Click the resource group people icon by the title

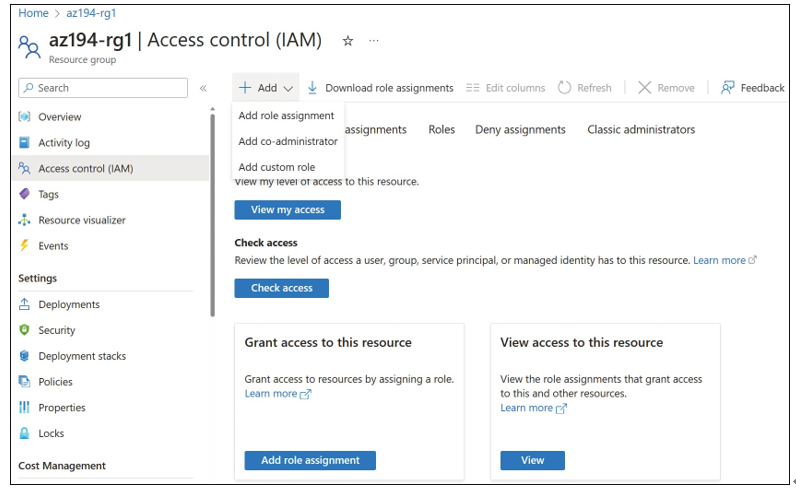tap(29, 47)
